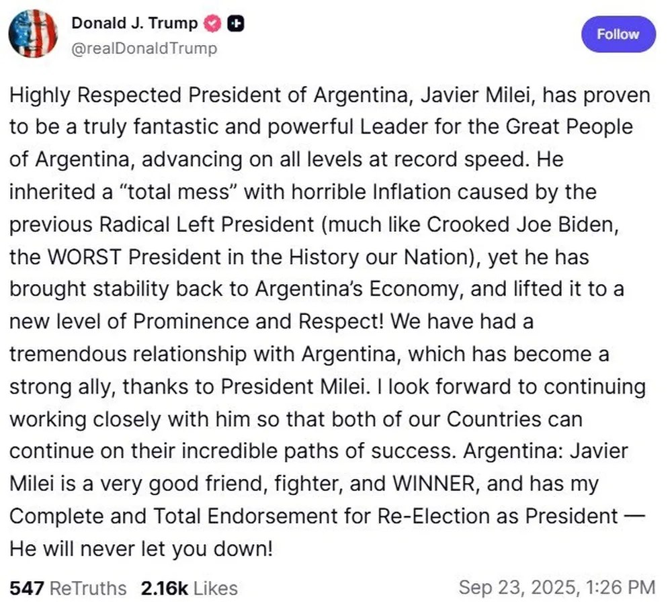Click the black plus badge icon

pyautogui.click(x=235, y=24)
